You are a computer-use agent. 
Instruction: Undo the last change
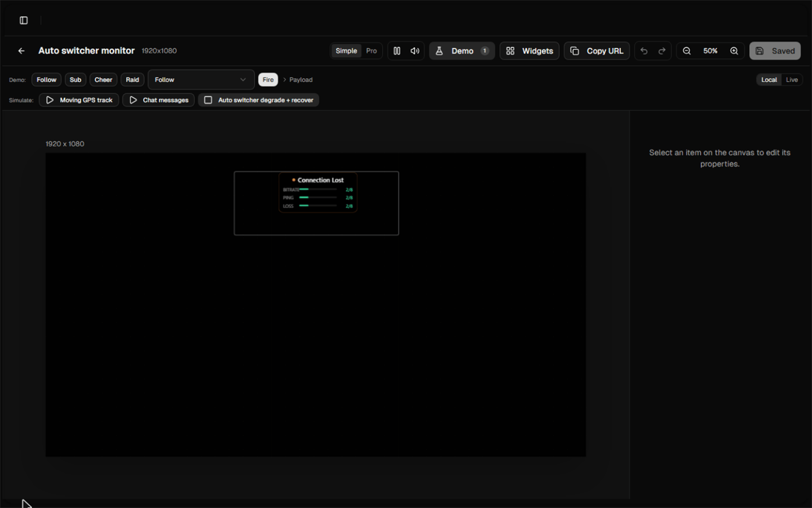(x=644, y=51)
